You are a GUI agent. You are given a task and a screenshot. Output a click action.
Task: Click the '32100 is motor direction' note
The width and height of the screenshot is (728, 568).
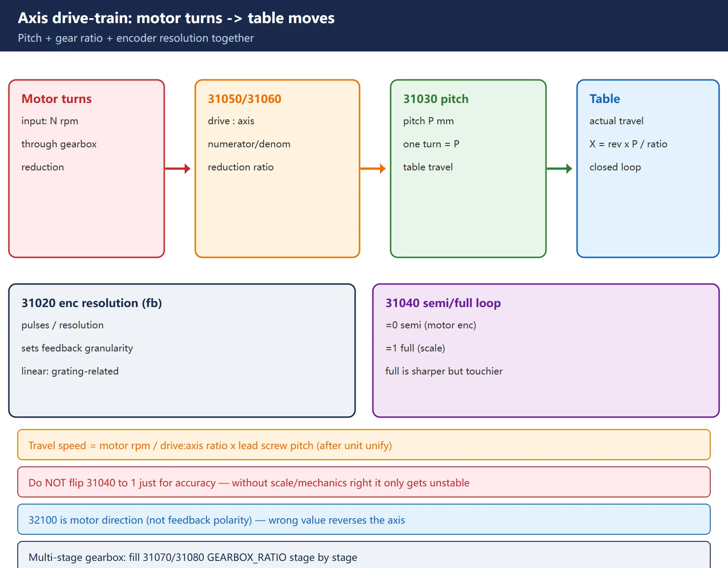click(364, 519)
